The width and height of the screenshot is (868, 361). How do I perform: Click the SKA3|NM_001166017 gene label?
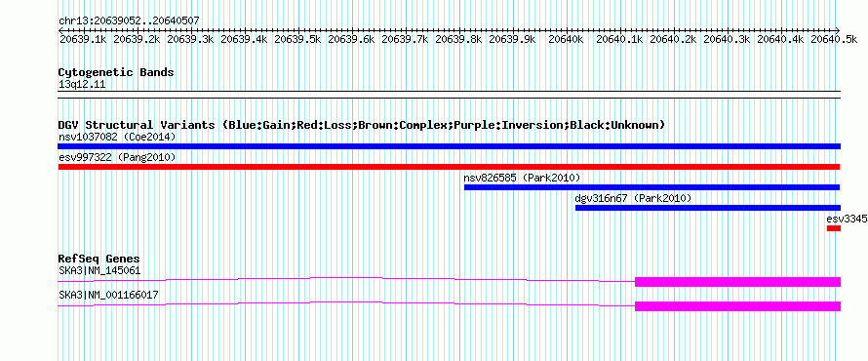(x=108, y=295)
